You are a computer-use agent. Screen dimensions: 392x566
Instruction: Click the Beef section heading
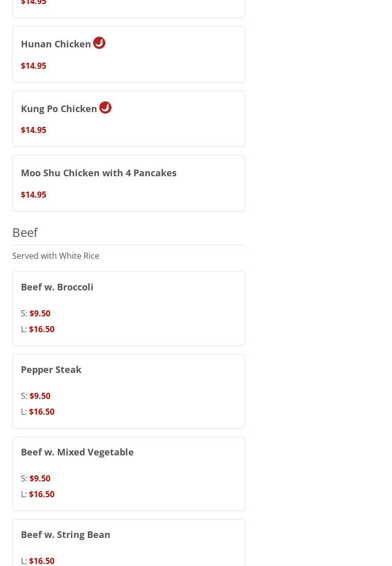click(25, 232)
